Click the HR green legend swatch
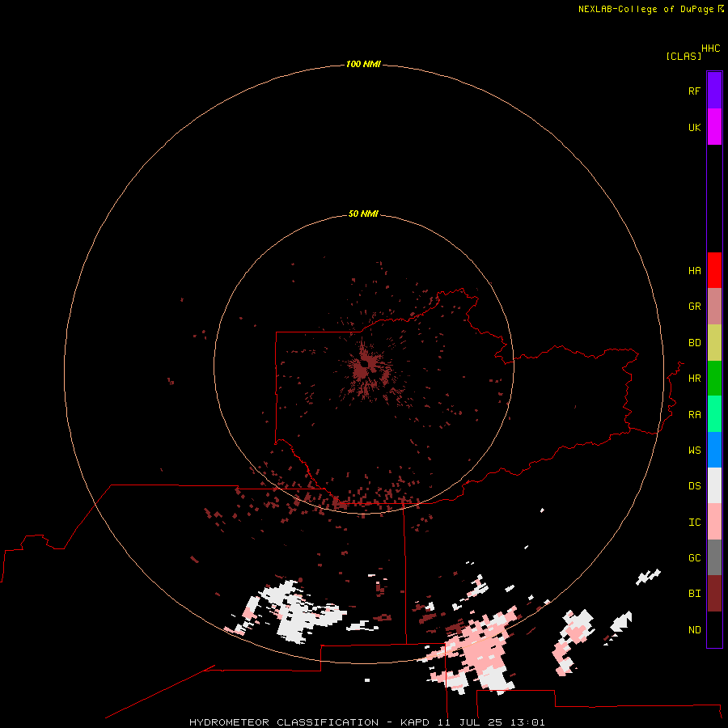728x728 pixels. click(x=714, y=378)
